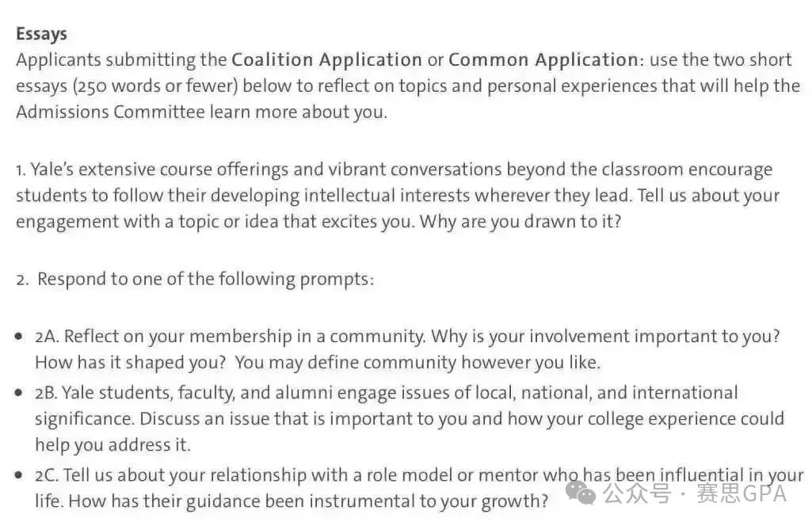812x526 pixels.
Task: Click the bullet point before prompt 2A
Action: coord(19,337)
